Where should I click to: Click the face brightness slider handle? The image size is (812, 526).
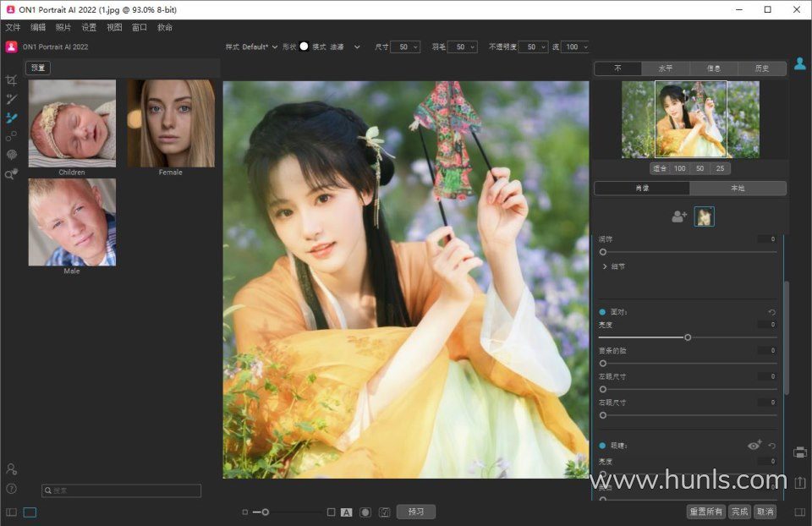(688, 337)
